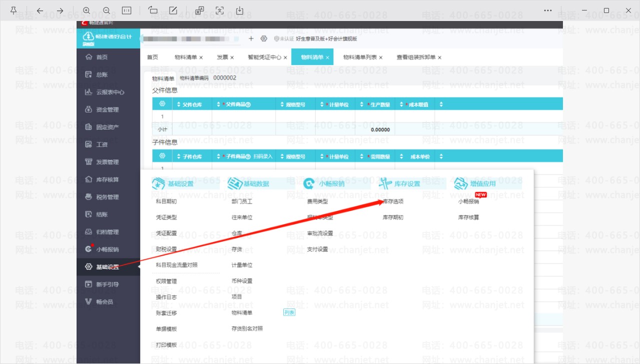640x364 pixels.
Task: Sort by 计量单位 column arrows in 父件信息
Action: point(322,104)
